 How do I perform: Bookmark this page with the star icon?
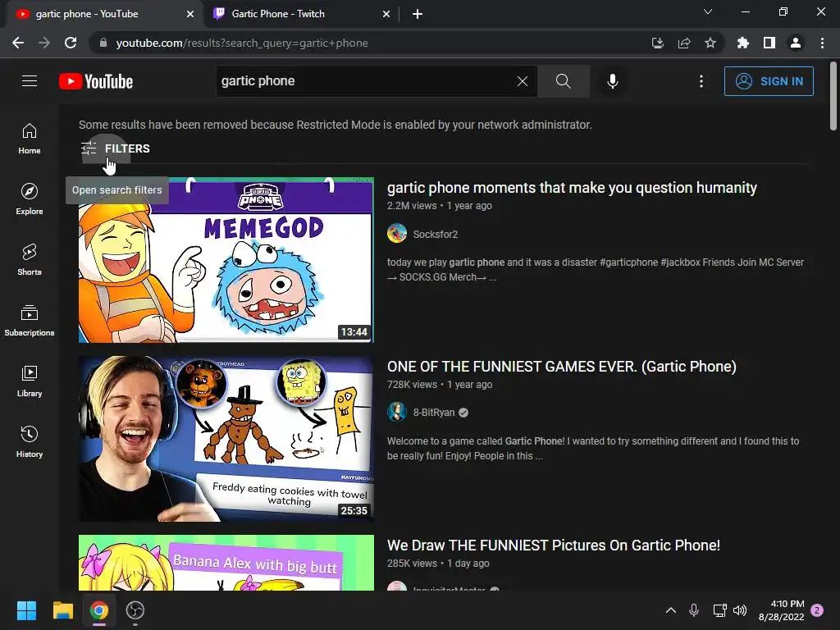coord(710,43)
